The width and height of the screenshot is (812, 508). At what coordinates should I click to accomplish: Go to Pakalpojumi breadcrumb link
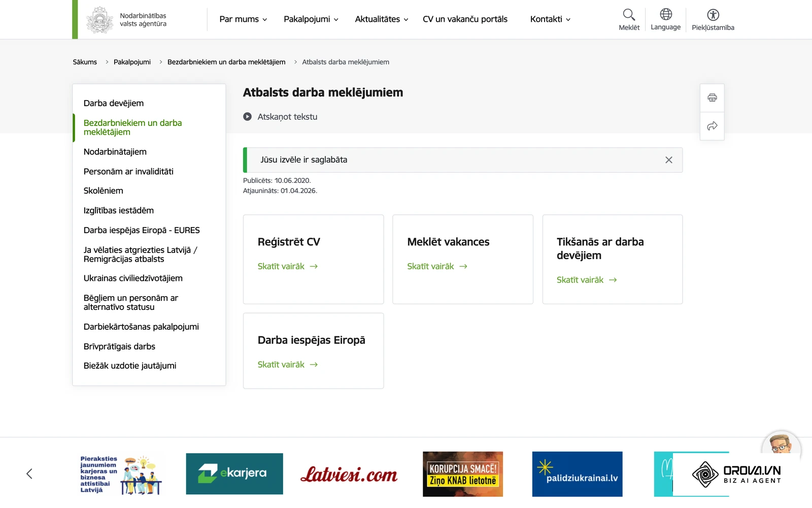(132, 62)
